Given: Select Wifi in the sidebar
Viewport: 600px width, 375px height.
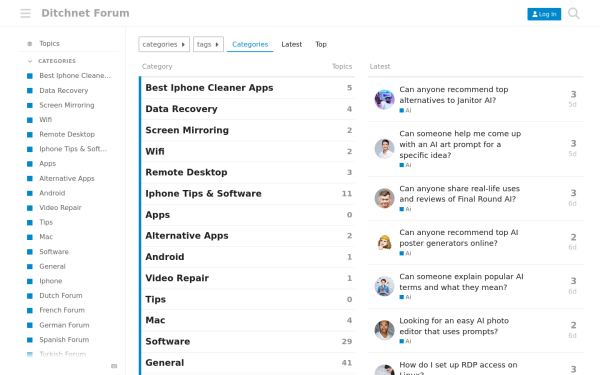Looking at the screenshot, I should (45, 120).
